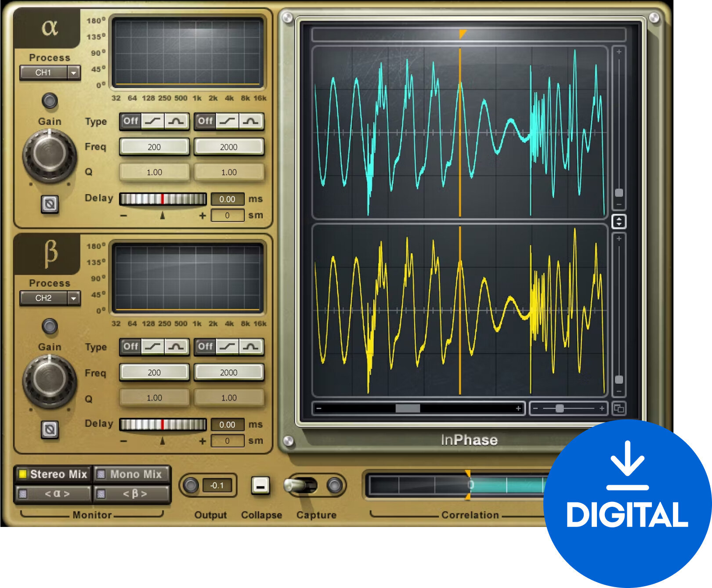Turn off Alpha's second filter
Image resolution: width=712 pixels, height=588 pixels.
click(205, 122)
